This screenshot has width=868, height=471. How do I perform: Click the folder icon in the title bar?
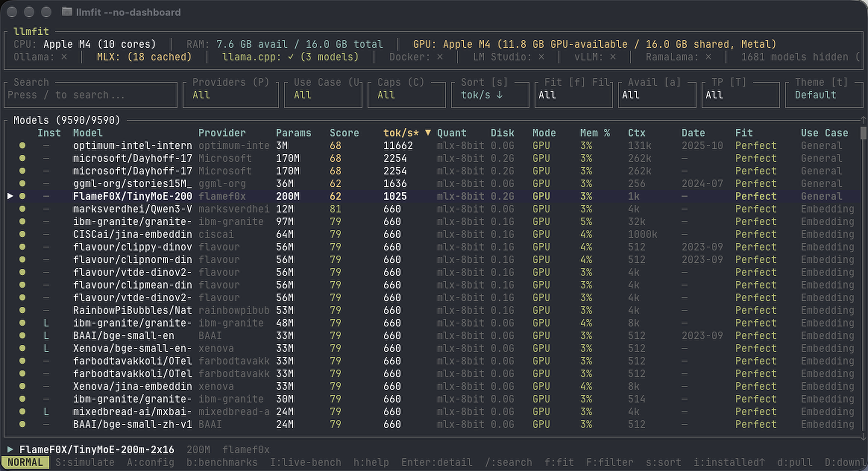pos(67,12)
